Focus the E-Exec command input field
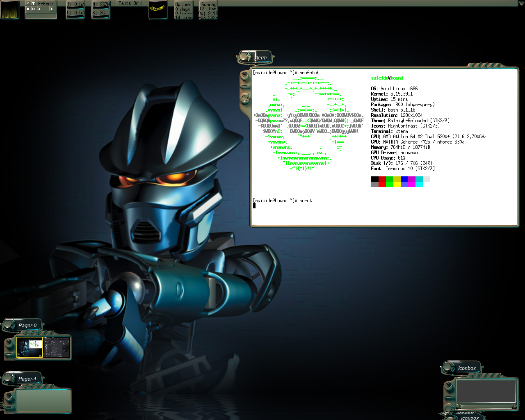This screenshot has width=525, height=420. click(41, 16)
